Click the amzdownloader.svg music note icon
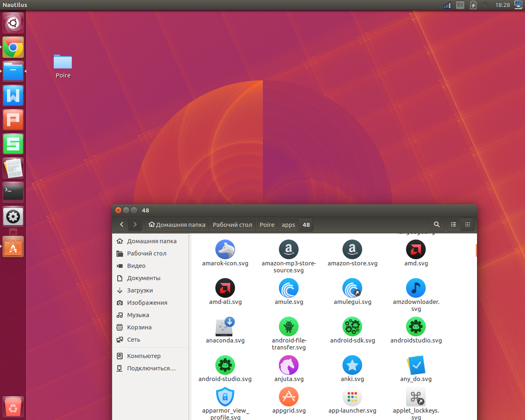 [416, 288]
